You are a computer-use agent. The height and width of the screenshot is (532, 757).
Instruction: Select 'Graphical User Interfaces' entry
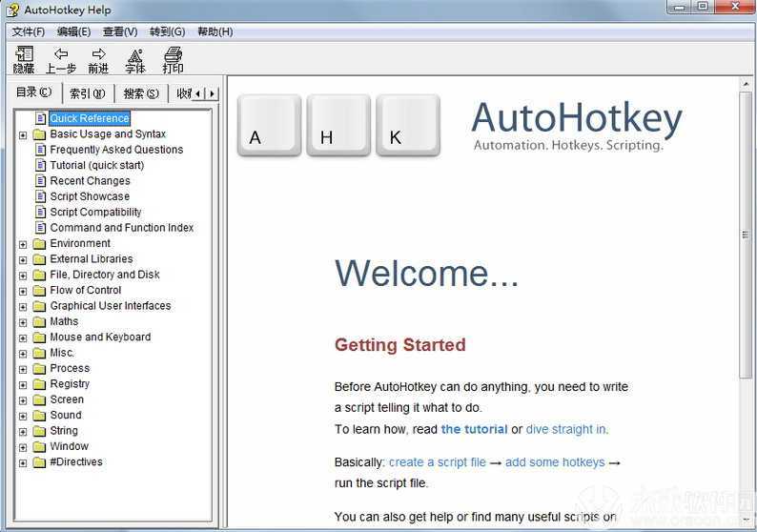coord(111,306)
